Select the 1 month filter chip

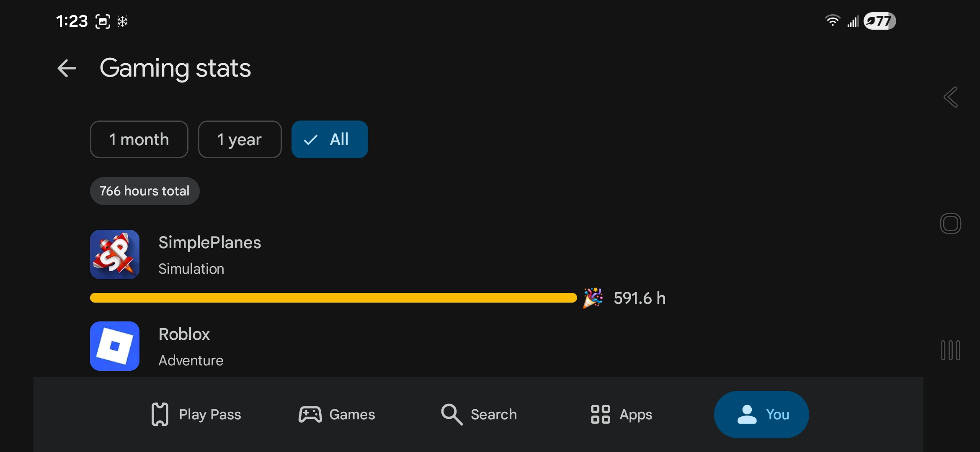pyautogui.click(x=139, y=139)
